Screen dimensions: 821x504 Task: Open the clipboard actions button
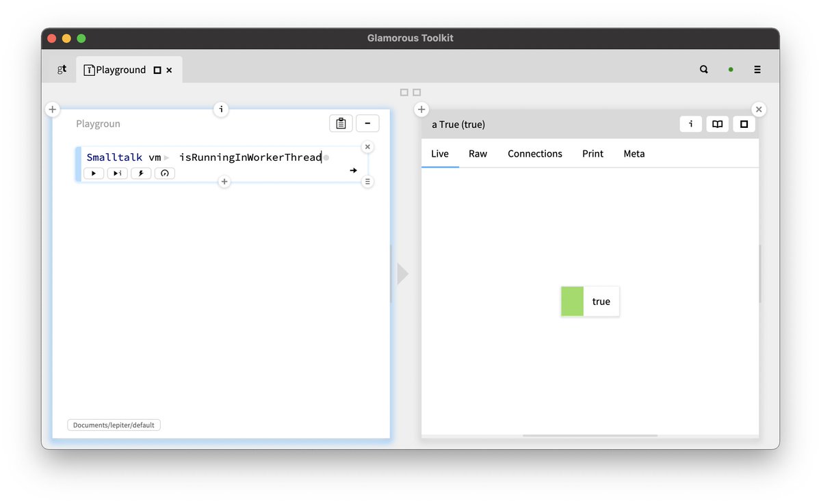341,124
